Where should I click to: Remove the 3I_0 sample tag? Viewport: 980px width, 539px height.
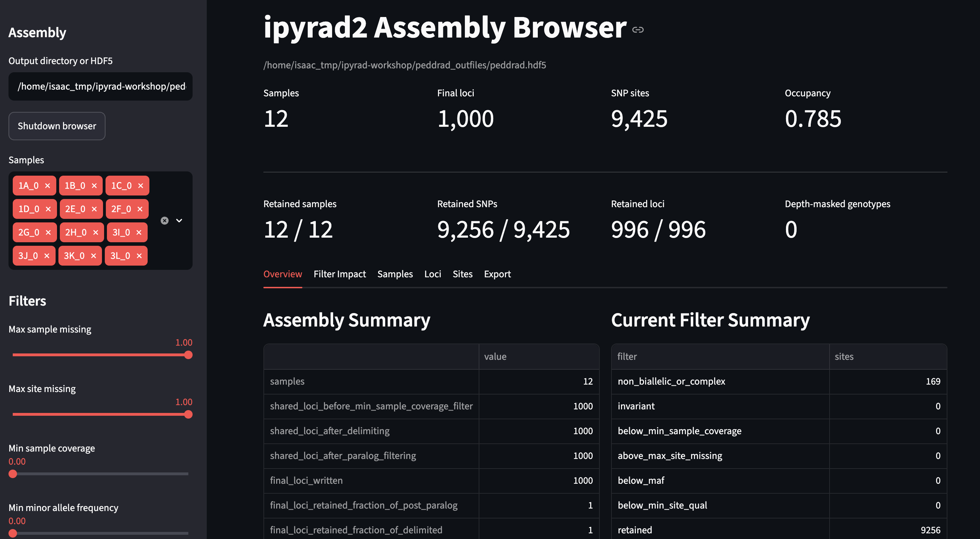(139, 232)
